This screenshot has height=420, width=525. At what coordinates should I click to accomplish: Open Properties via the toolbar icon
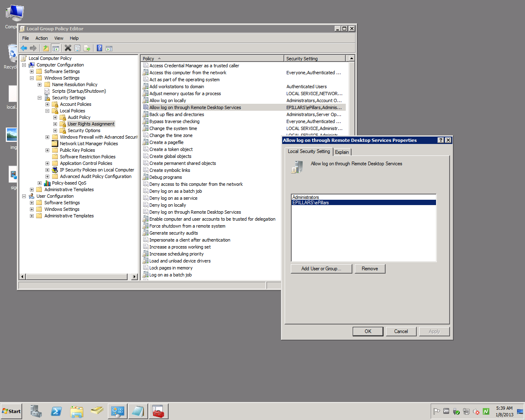tap(77, 48)
